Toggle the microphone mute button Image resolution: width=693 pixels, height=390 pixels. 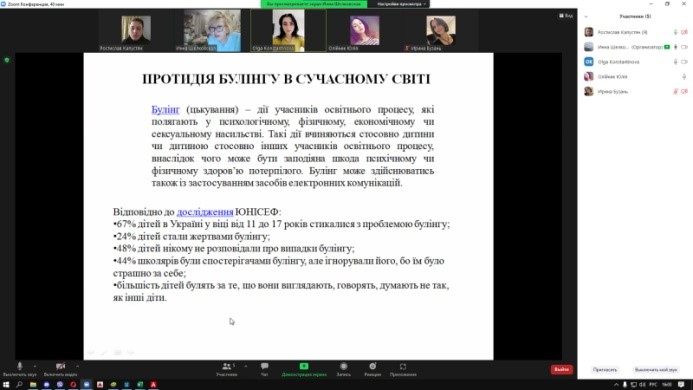pos(19,367)
